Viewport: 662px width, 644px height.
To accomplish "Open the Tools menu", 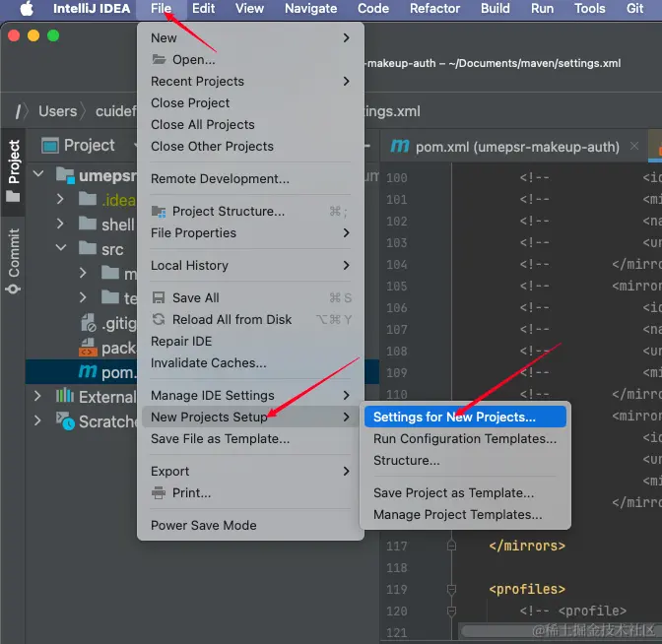I will click(589, 9).
